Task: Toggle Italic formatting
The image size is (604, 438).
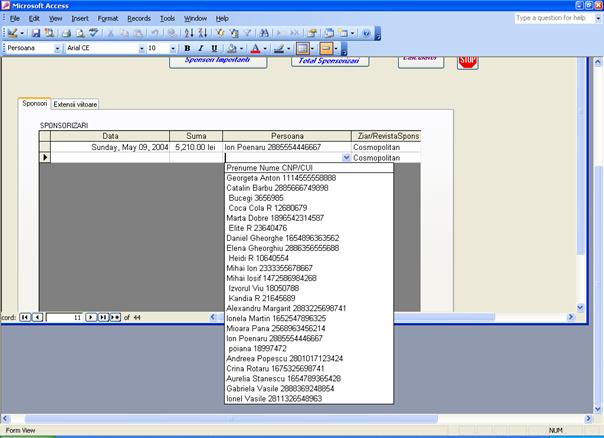Action: pyautogui.click(x=200, y=48)
